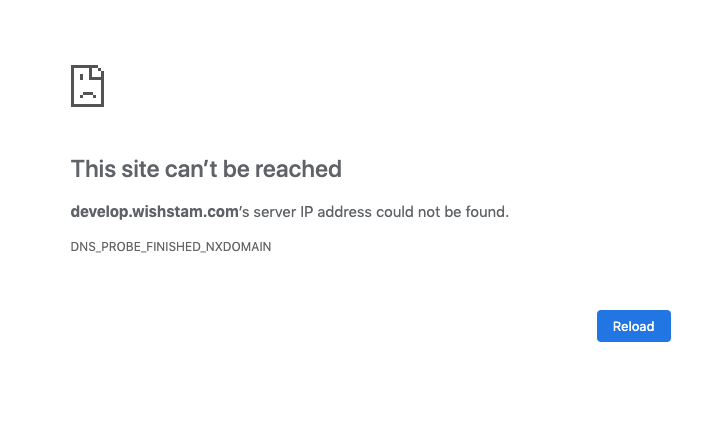This screenshot has width=722, height=437.
Task: Click the 'server IP address could not be found' text
Action: [x=381, y=212]
